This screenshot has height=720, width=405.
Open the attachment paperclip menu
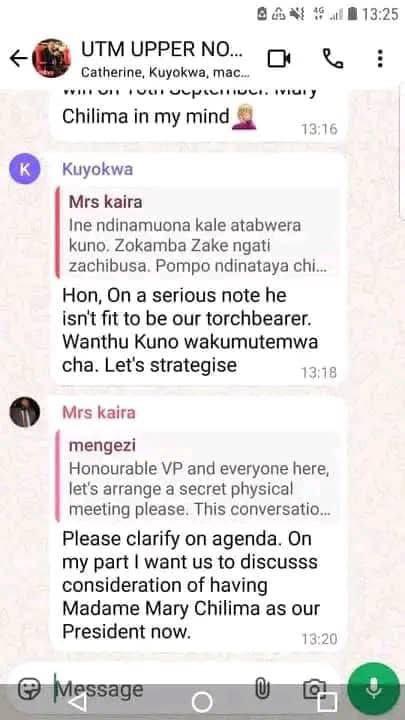pos(262,689)
